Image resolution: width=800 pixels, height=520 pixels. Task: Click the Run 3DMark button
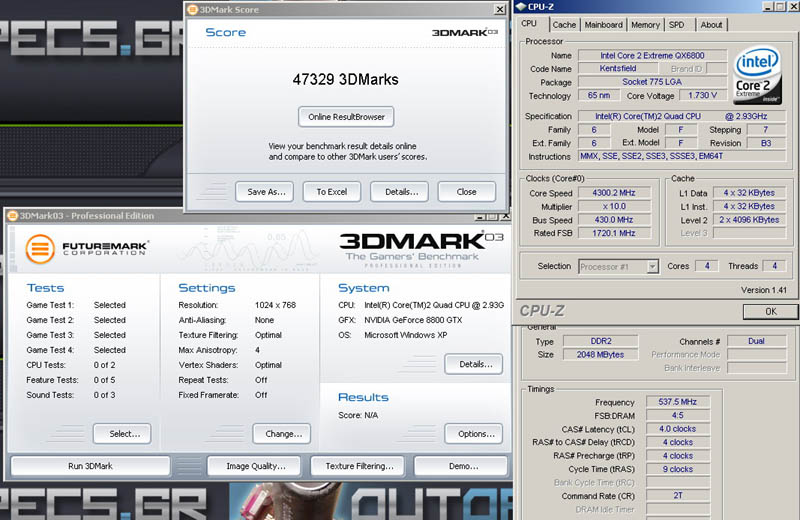point(90,466)
